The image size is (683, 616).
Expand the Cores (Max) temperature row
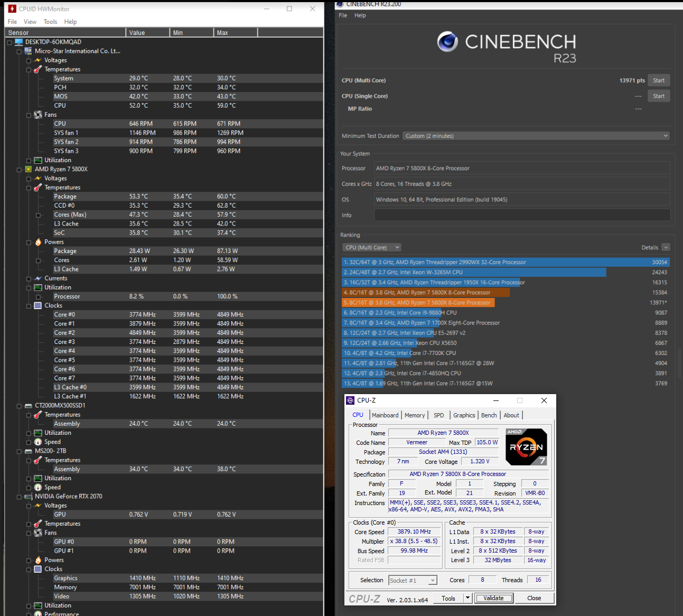click(38, 215)
